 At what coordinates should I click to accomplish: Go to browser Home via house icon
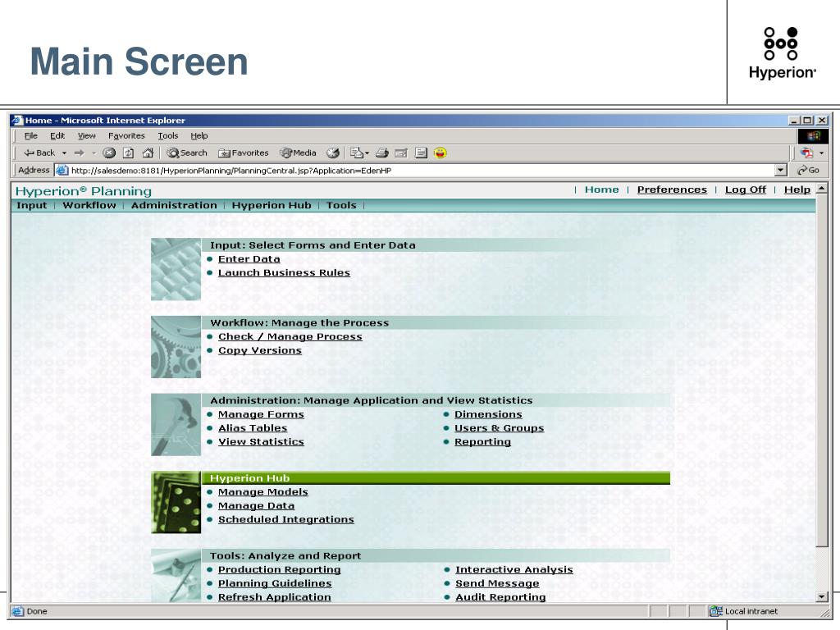(148, 153)
